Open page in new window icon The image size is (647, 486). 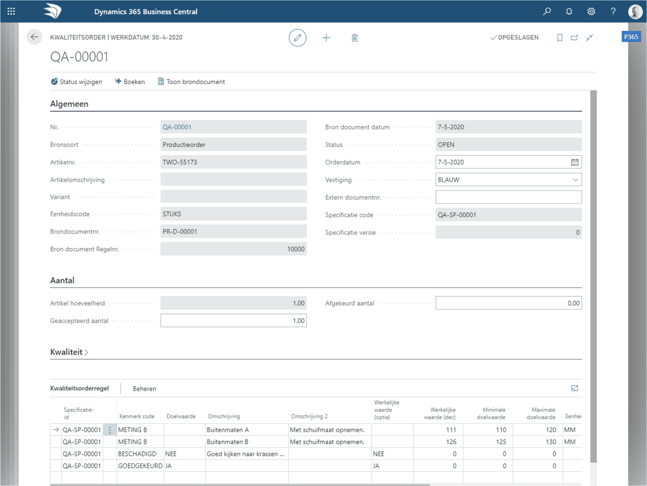point(574,38)
